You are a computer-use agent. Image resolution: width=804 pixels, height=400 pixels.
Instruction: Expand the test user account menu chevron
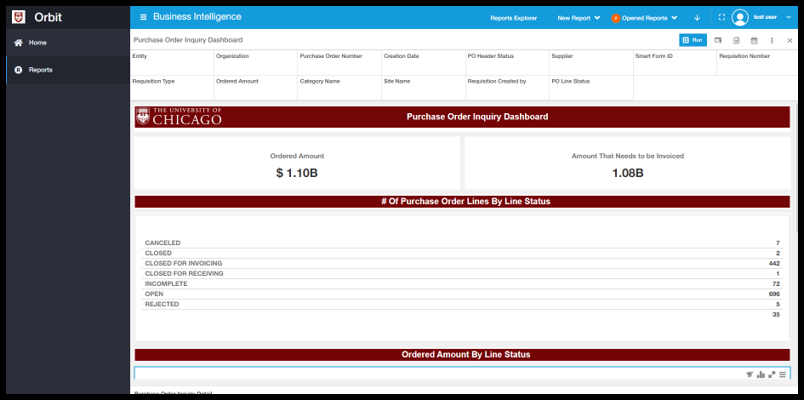point(789,17)
